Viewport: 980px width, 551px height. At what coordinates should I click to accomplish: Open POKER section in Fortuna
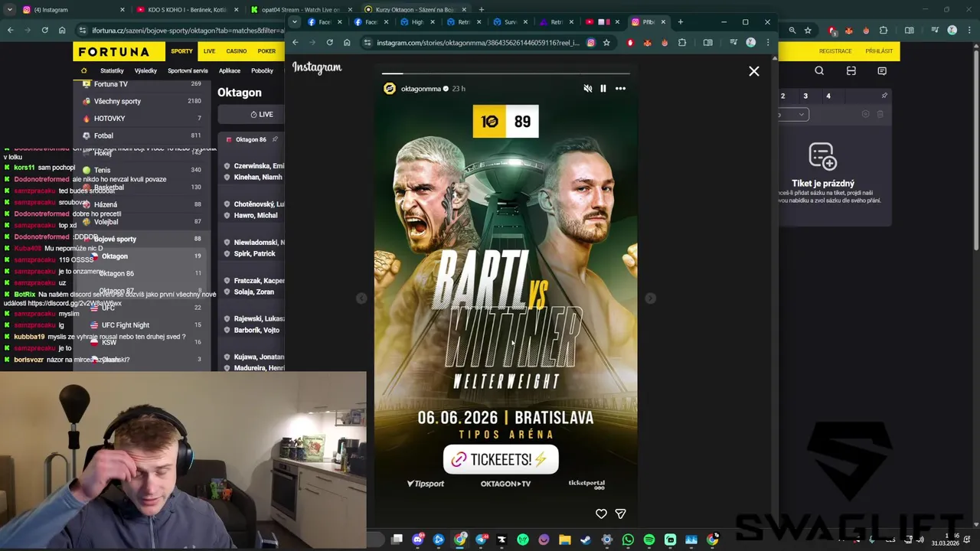tap(266, 51)
